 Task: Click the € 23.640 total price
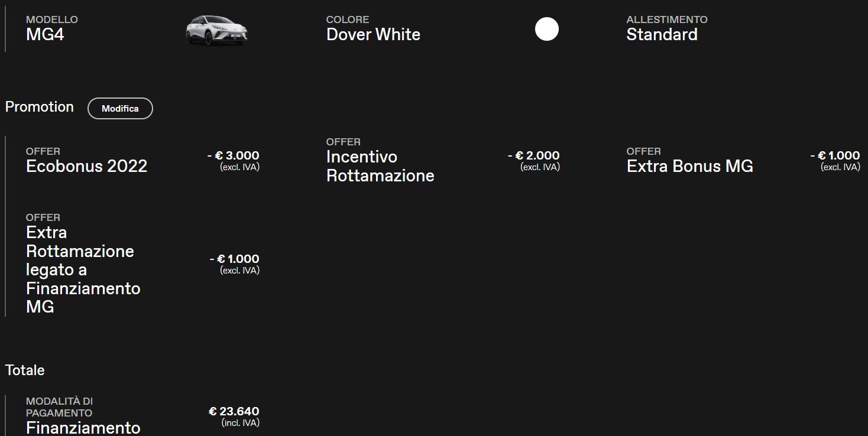pyautogui.click(x=234, y=411)
